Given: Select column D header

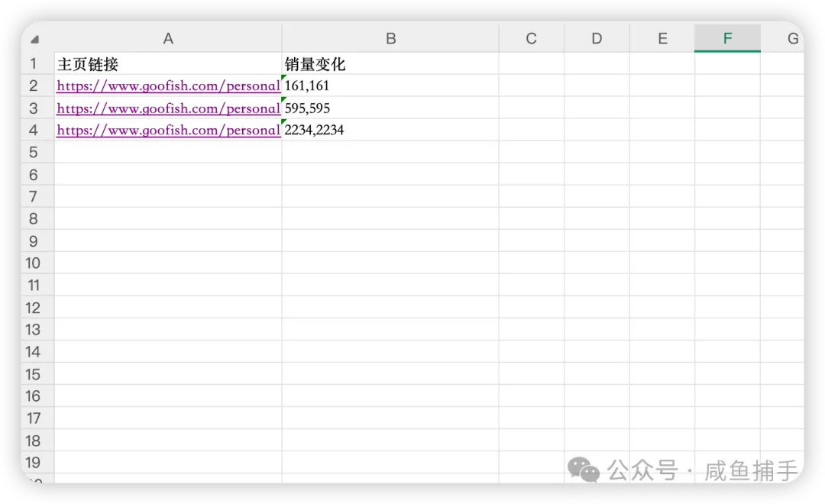Looking at the screenshot, I should pos(597,38).
